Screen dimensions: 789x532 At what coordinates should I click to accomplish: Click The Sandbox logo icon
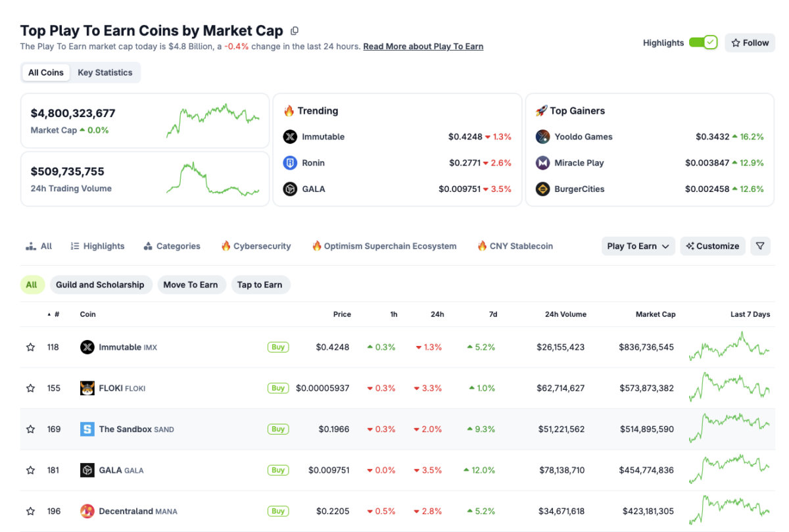click(87, 429)
